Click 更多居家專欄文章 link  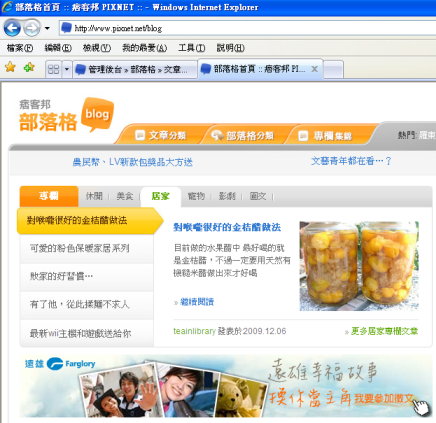click(384, 331)
